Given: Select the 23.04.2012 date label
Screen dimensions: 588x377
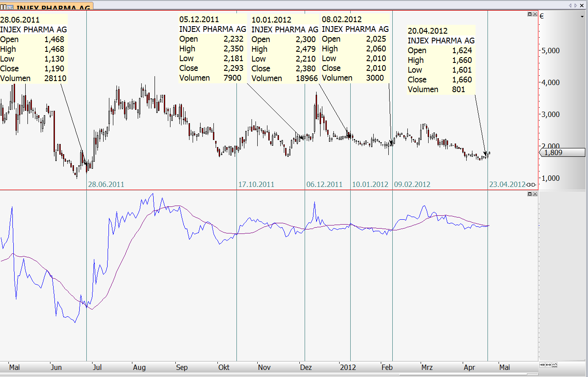Looking at the screenshot, I should click(x=507, y=184).
